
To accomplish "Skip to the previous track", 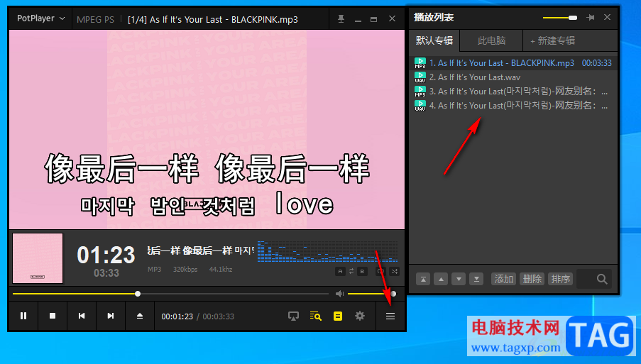I will tap(82, 316).
